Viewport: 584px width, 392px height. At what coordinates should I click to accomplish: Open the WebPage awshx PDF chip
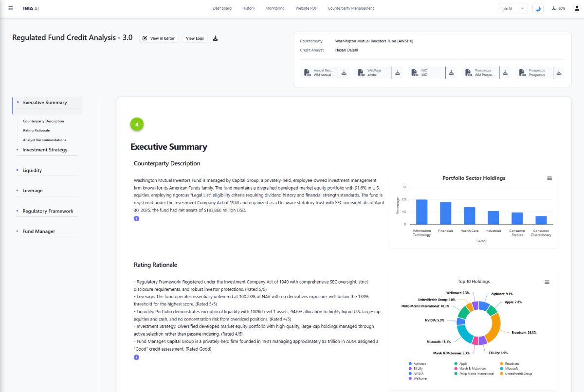click(373, 72)
